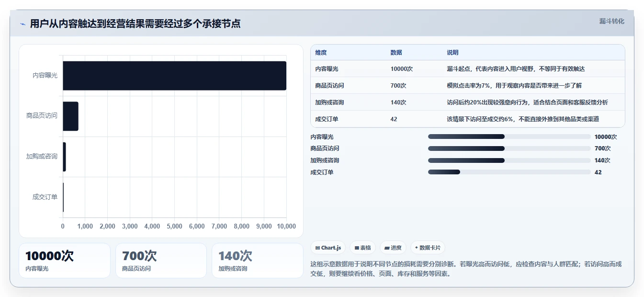The height and width of the screenshot is (297, 644).
Task: Click the 漏斗转化 label in header
Action: (x=611, y=21)
